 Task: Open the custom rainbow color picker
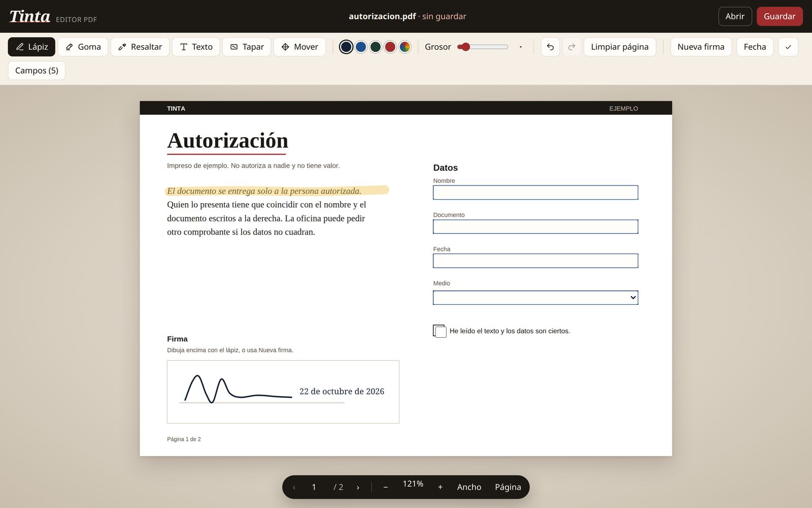405,47
